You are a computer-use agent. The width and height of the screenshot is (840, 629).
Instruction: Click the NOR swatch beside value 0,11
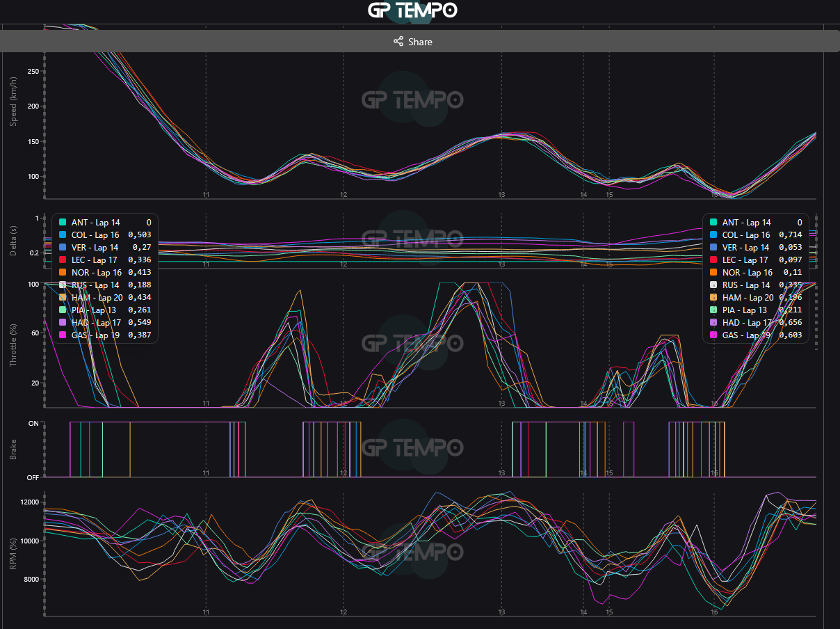713,273
